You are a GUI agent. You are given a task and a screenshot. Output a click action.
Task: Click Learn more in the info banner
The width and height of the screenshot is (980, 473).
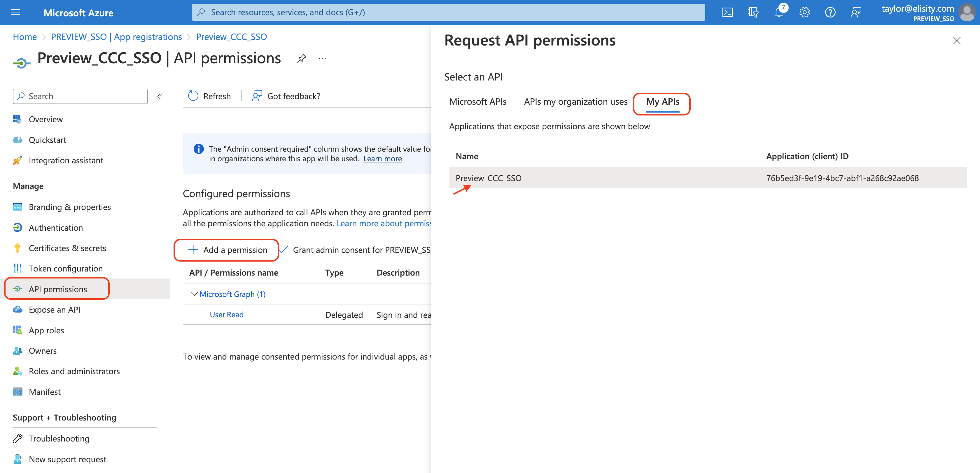382,159
